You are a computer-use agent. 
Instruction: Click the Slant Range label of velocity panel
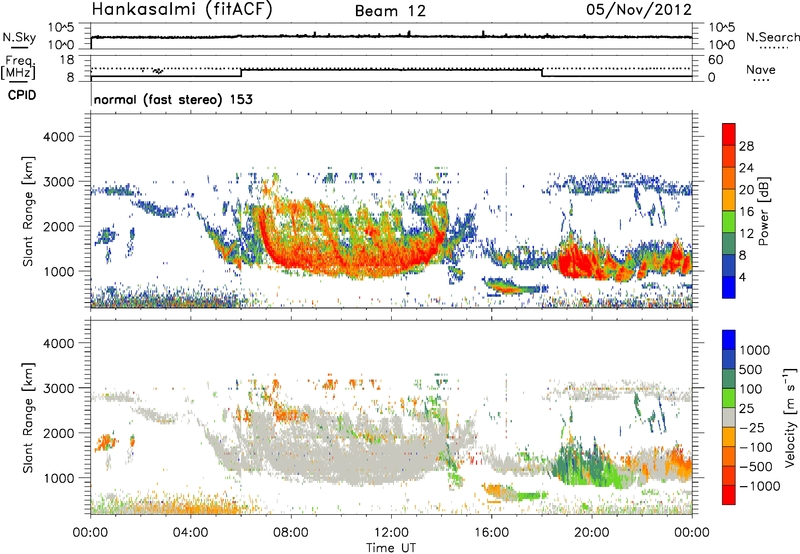[28, 418]
